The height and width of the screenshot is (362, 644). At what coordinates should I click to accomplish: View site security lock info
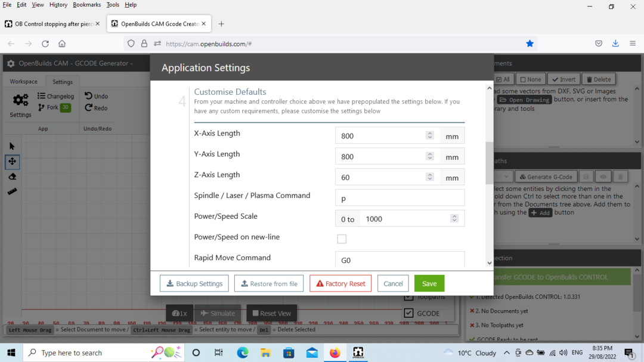(x=144, y=44)
